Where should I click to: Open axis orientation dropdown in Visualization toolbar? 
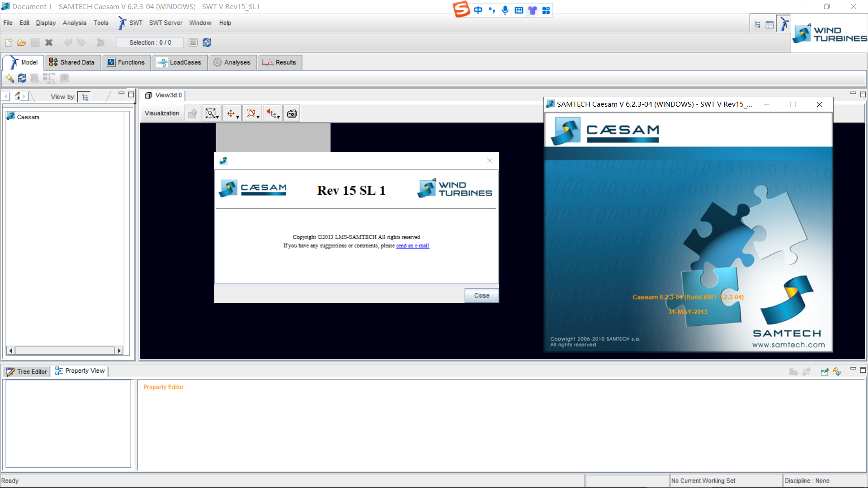pyautogui.click(x=273, y=113)
